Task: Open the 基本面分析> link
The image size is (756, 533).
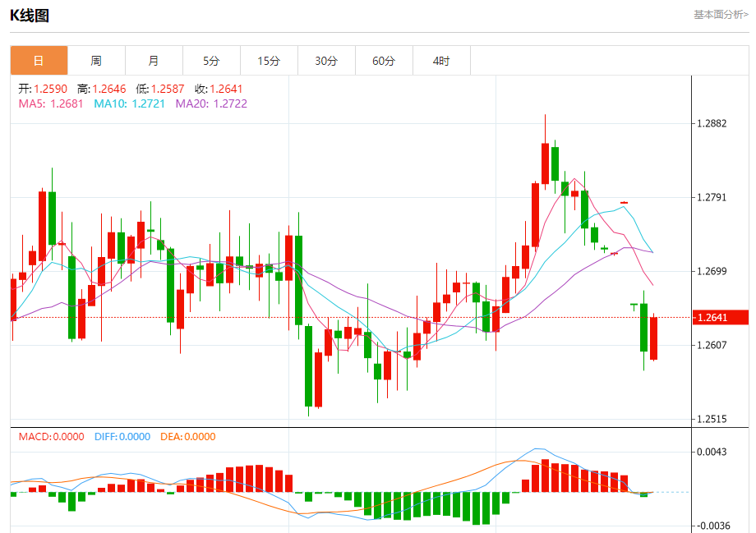Action: tap(721, 15)
